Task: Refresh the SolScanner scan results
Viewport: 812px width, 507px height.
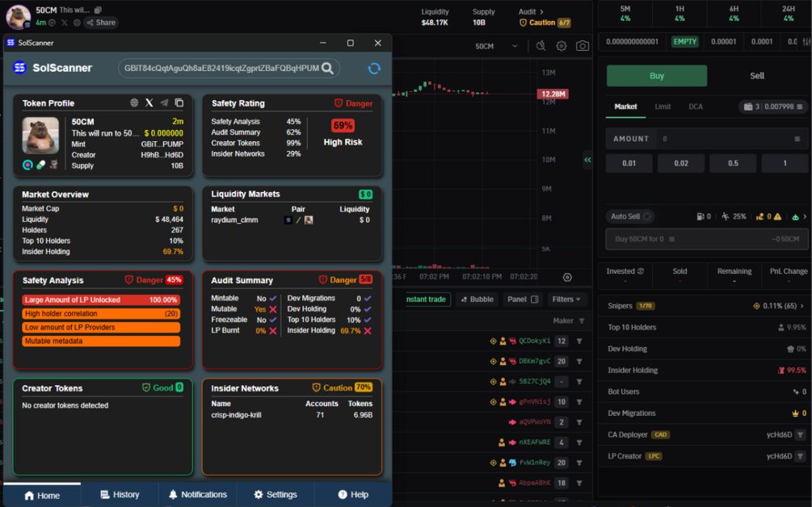Action: pos(374,69)
